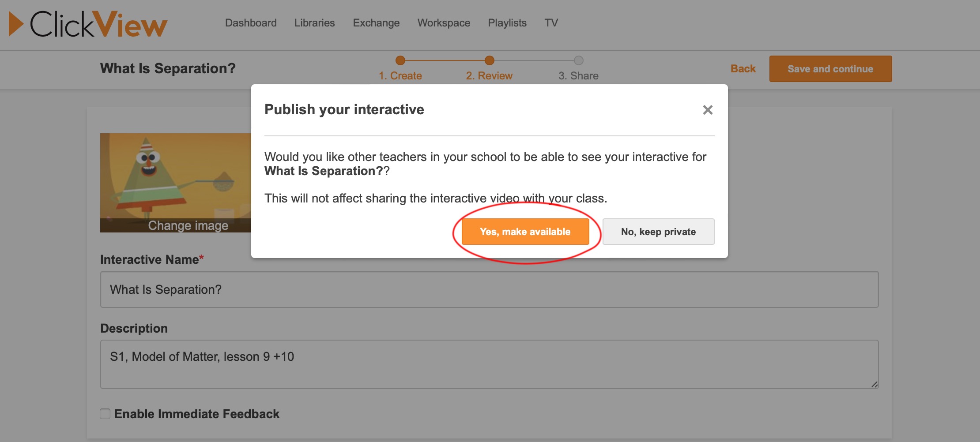The height and width of the screenshot is (442, 980).
Task: Focus the Interactive Name text field
Action: pyautogui.click(x=489, y=289)
